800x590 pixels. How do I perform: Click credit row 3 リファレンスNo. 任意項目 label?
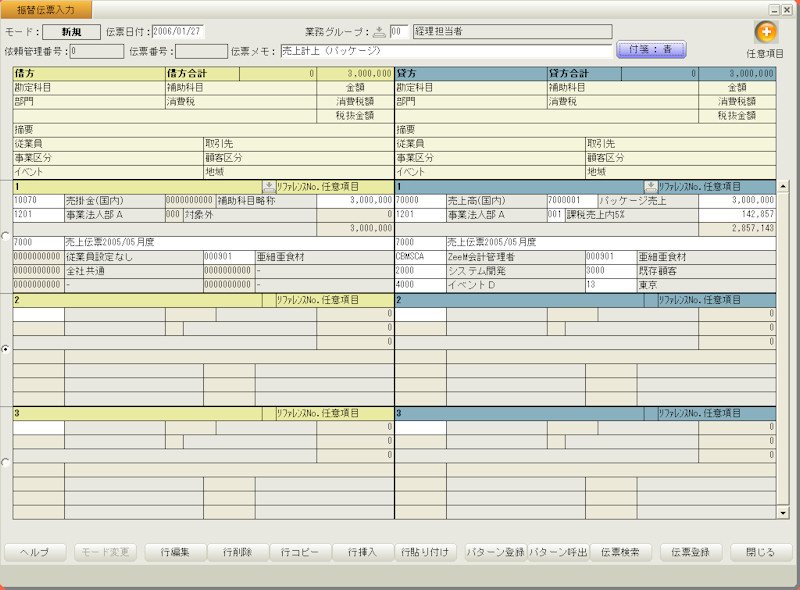699,413
